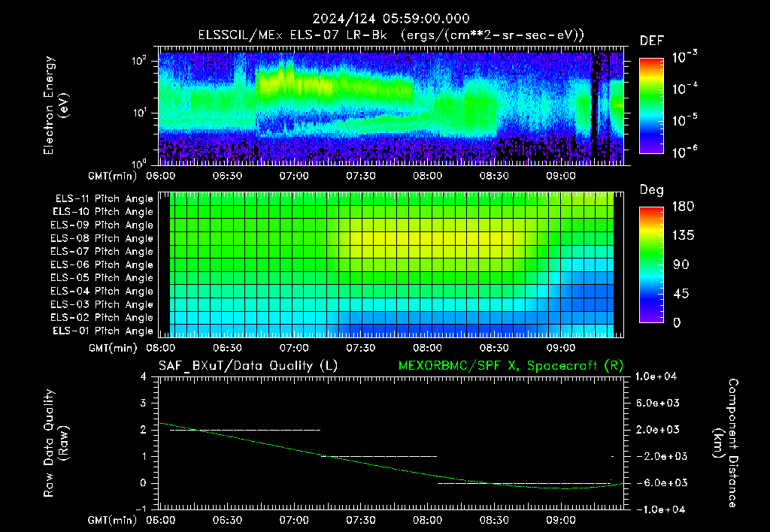Click the 08:30 tick below pitch angle panel
This screenshot has width=770, height=532.
(x=494, y=348)
